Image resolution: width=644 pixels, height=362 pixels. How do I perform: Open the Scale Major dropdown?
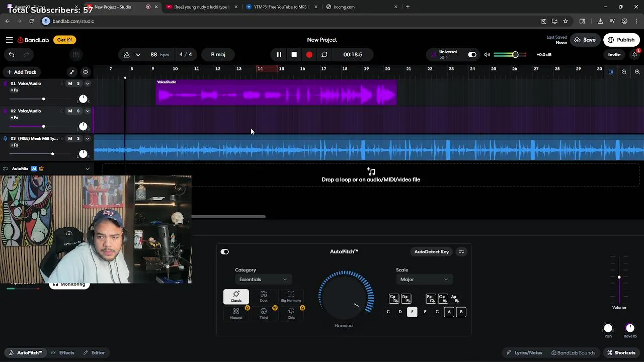click(424, 280)
